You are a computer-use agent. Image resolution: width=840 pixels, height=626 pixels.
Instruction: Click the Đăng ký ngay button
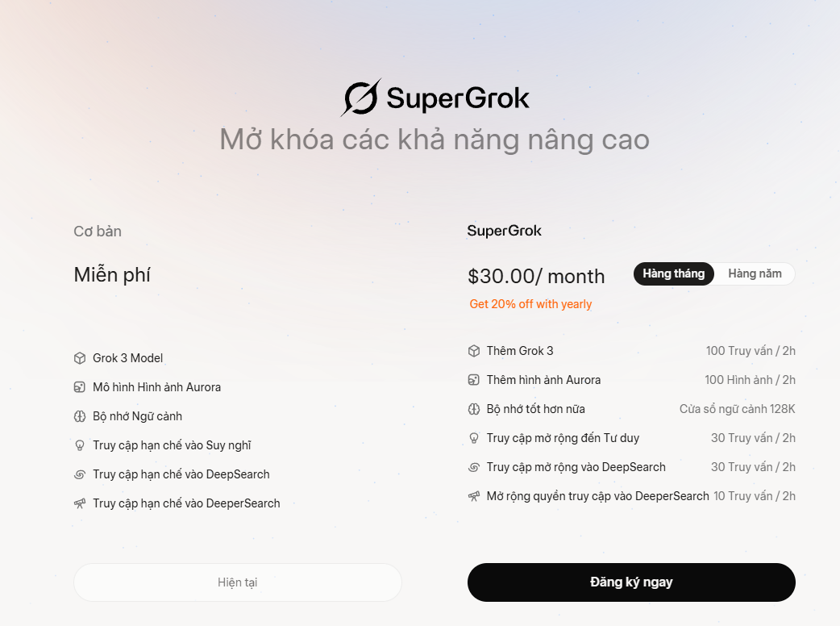point(631,582)
